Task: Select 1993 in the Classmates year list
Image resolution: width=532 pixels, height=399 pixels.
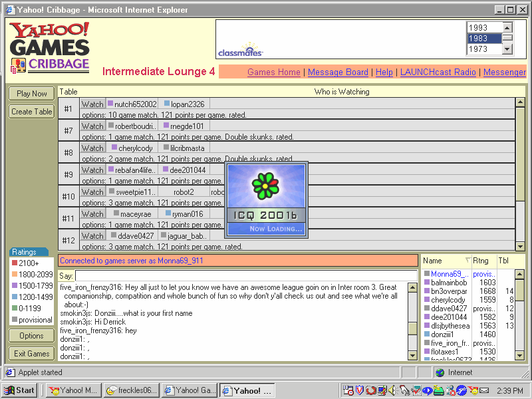Action: click(x=485, y=27)
